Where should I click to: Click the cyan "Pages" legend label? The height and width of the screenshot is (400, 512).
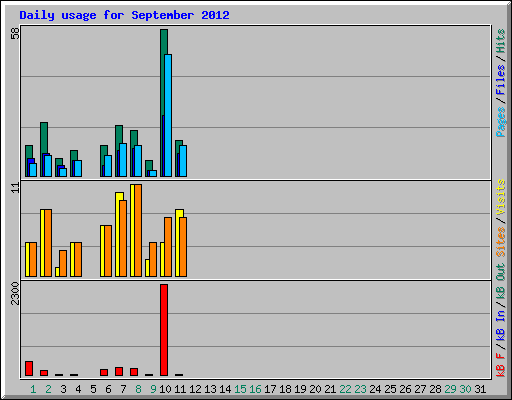[501, 122]
